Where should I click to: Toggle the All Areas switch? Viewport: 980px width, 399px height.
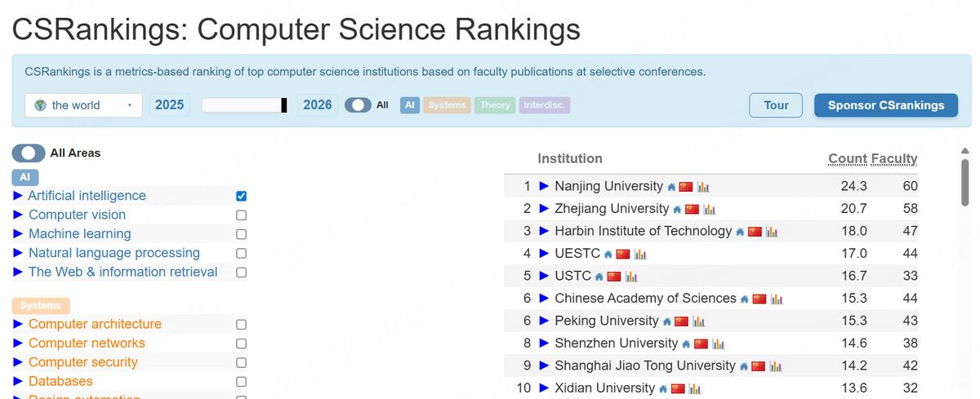coord(28,153)
